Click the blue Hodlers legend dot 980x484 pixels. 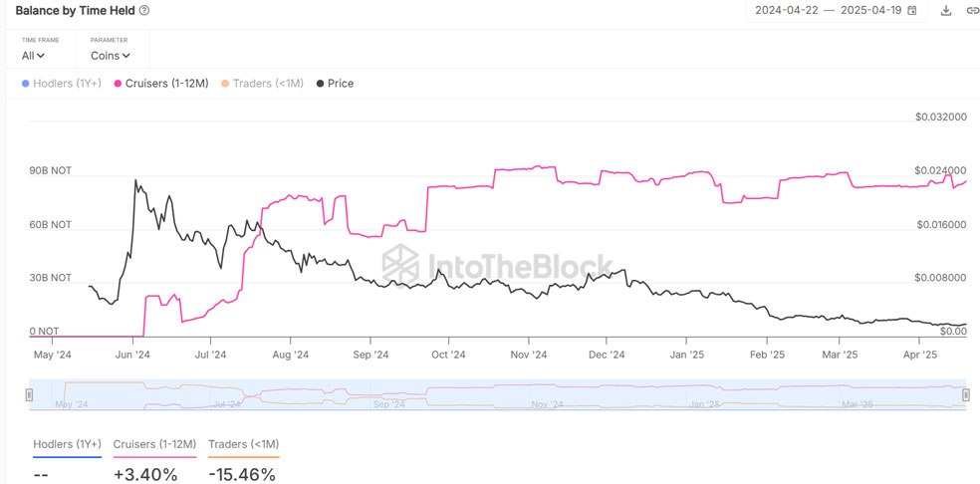pyautogui.click(x=25, y=84)
